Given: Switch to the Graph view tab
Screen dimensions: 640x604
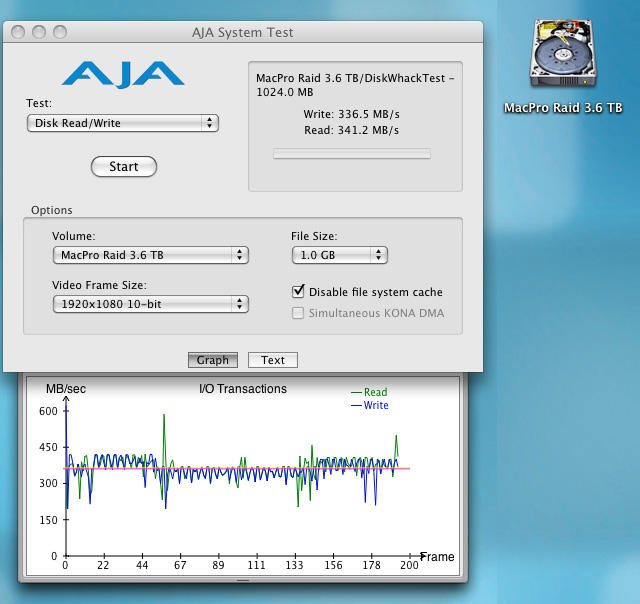Looking at the screenshot, I should [x=212, y=360].
